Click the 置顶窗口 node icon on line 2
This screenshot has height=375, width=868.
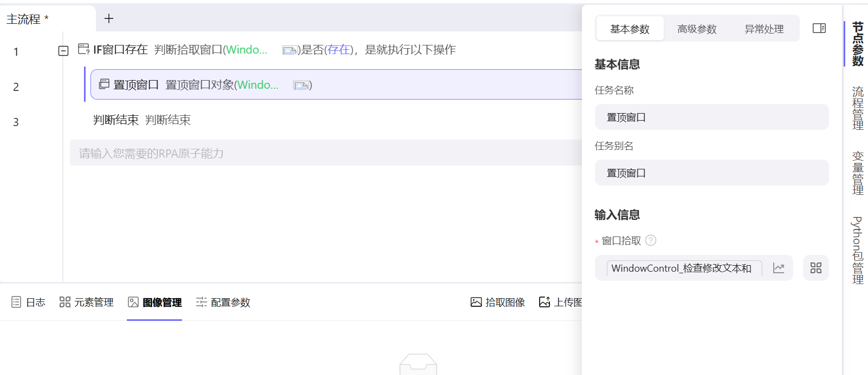coord(104,84)
